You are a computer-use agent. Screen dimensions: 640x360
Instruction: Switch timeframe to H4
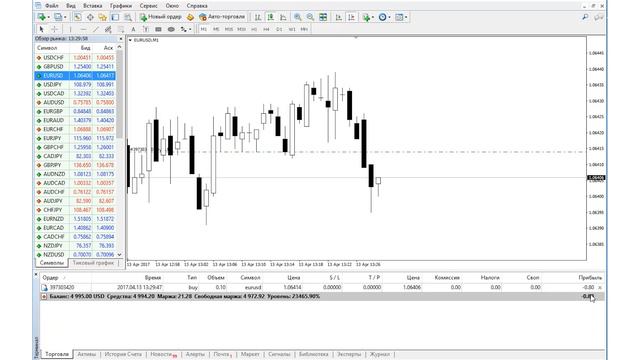[267, 29]
